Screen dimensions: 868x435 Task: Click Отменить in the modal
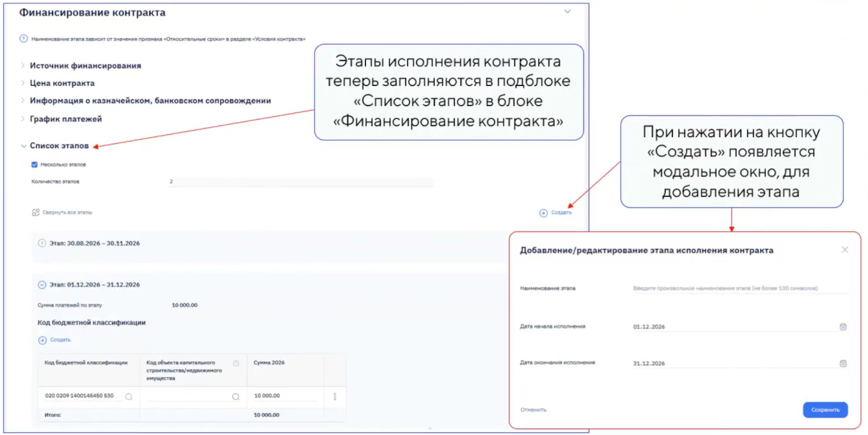pos(534,410)
